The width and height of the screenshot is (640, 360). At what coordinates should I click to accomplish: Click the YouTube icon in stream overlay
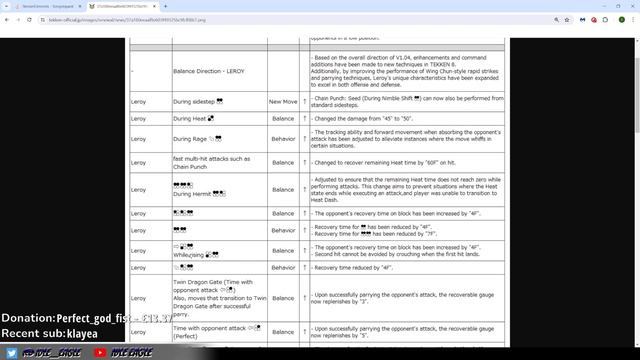point(100,353)
